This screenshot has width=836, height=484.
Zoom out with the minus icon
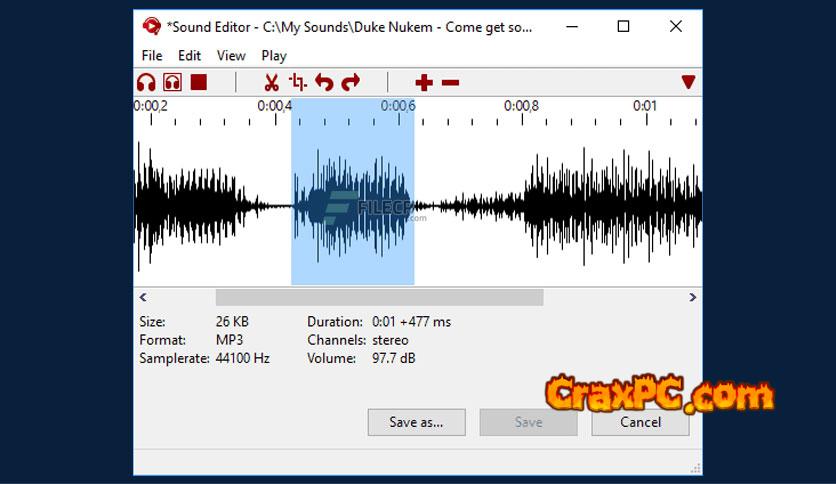coord(451,83)
